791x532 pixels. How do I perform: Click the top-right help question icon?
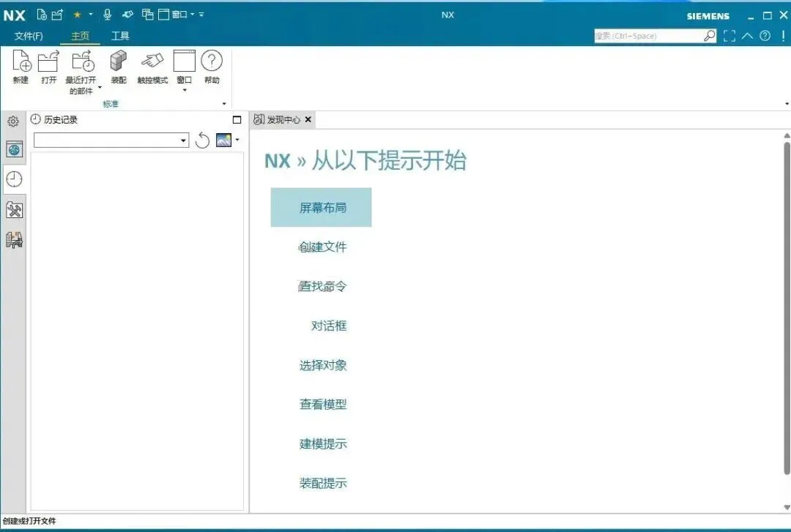[765, 36]
